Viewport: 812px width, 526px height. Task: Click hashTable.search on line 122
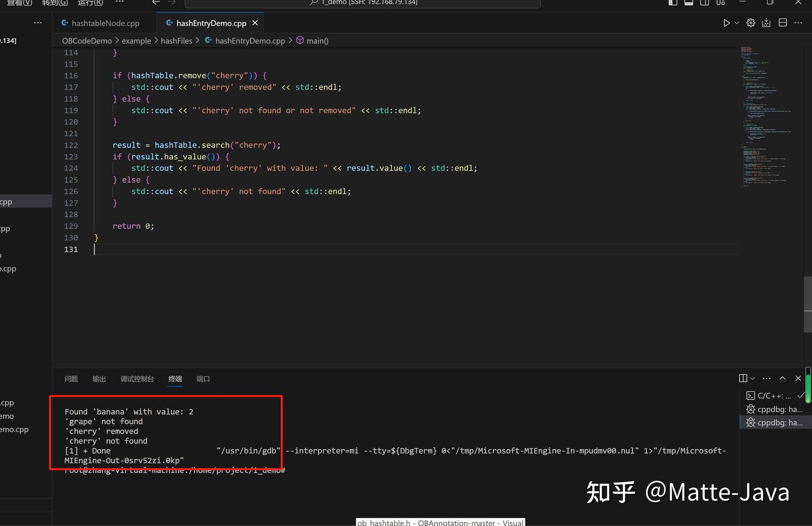192,145
